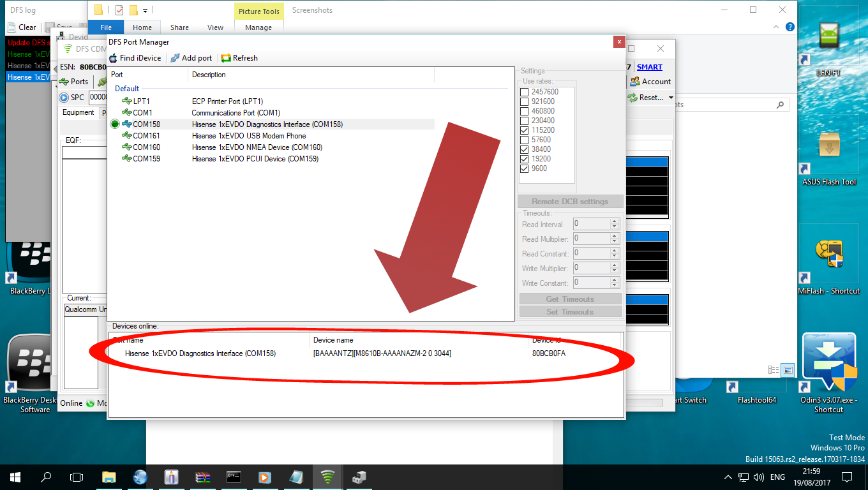This screenshot has height=490, width=868.
Task: Click the volume icon in system tray
Action: [x=759, y=477]
